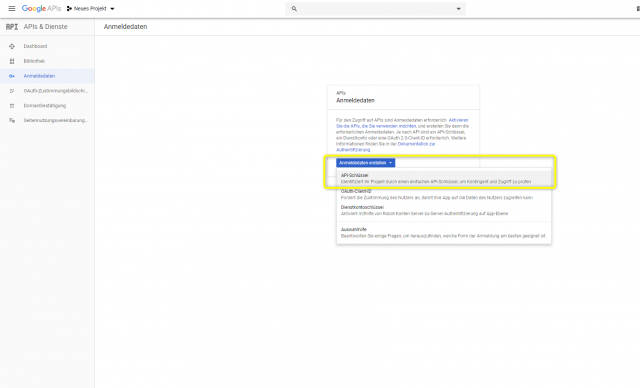Click the API icon beside APIs & Dienste

point(12,27)
